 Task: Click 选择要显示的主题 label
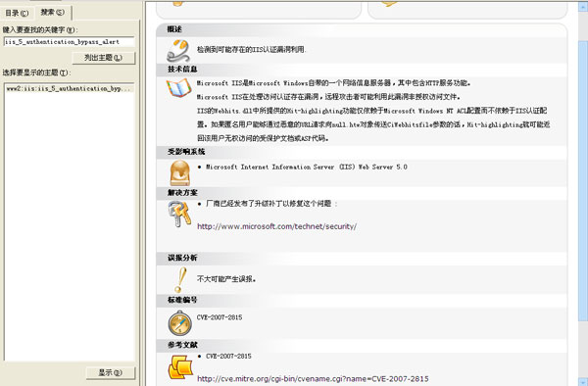pos(36,72)
